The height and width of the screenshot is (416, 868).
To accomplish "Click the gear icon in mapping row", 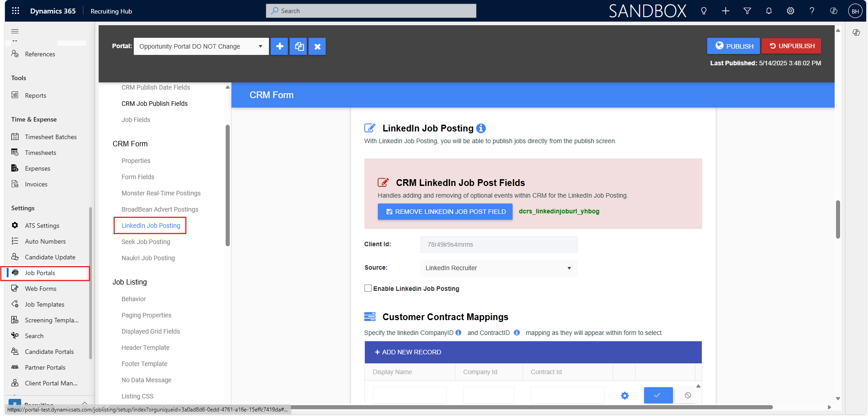I will [x=625, y=396].
